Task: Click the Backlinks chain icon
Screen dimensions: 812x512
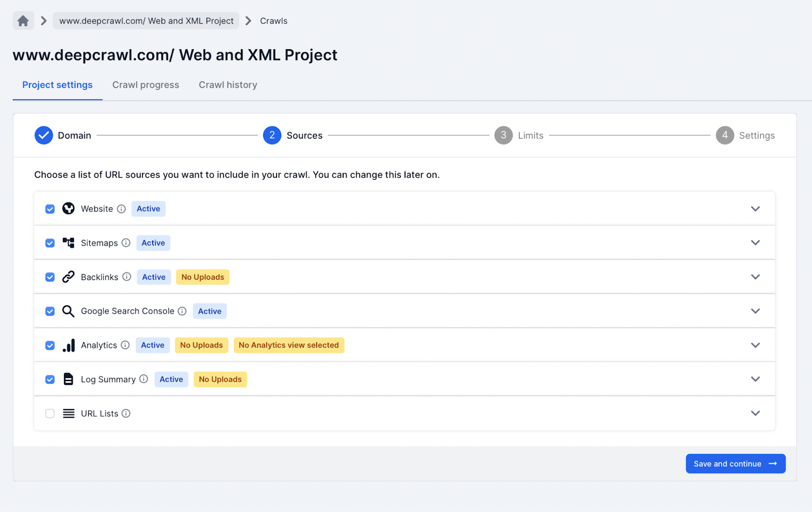Action: tap(69, 277)
